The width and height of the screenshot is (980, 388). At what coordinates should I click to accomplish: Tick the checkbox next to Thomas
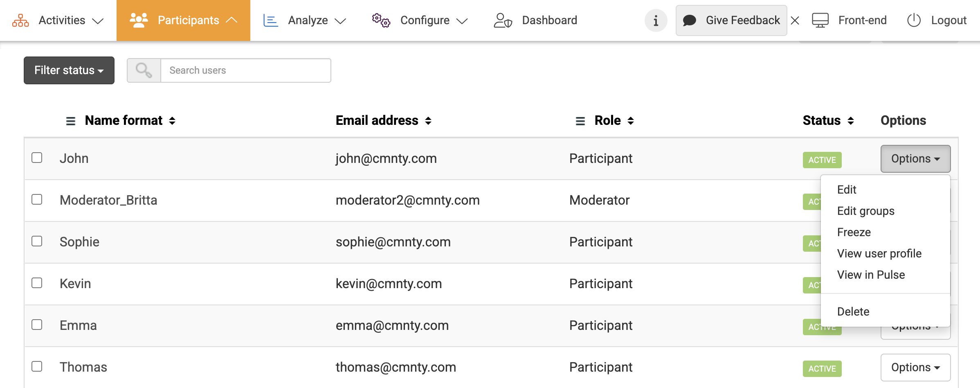tap(37, 366)
